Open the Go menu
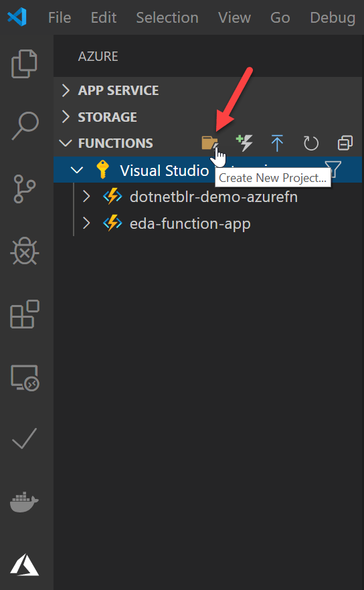This screenshot has height=590, width=364. [280, 17]
